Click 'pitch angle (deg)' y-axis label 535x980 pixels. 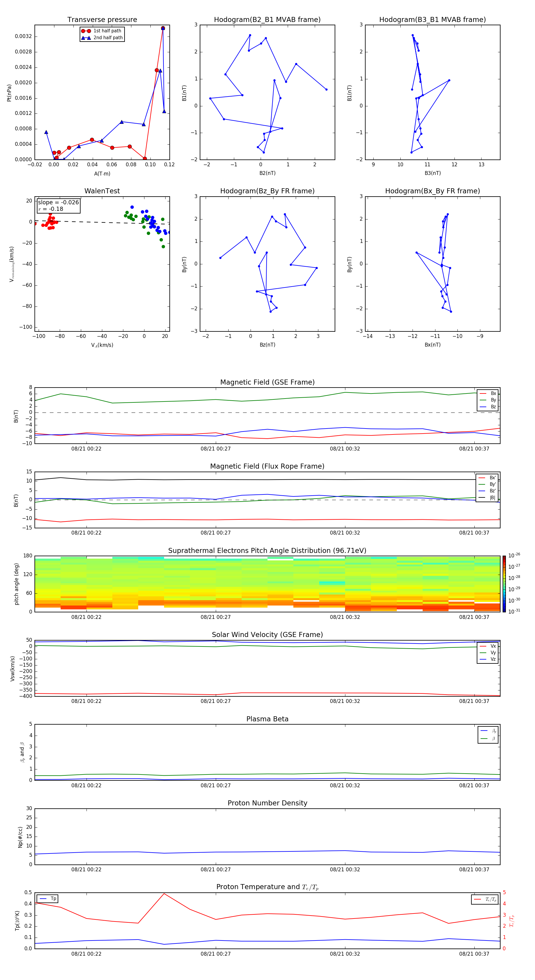point(16,584)
